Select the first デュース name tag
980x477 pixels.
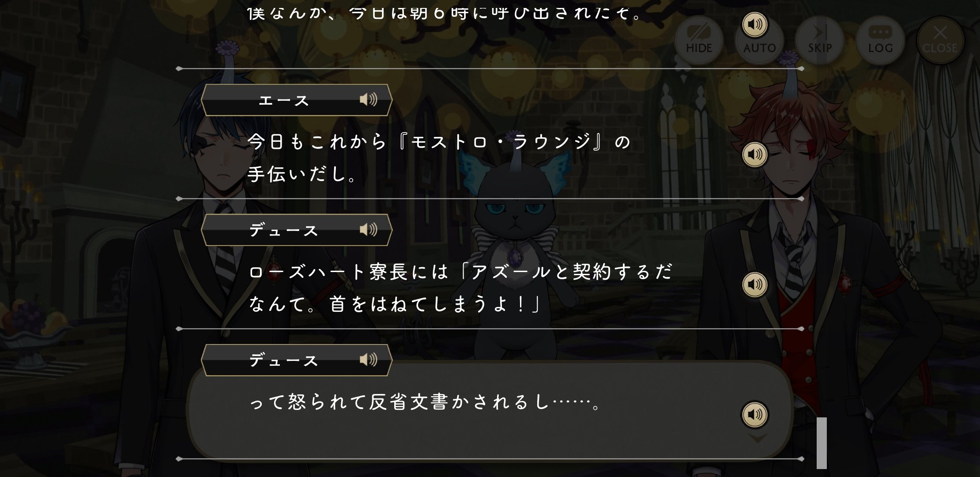[296, 230]
